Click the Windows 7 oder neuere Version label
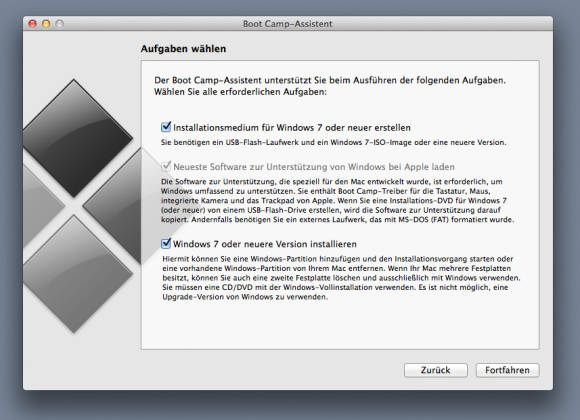This screenshot has width=580, height=420. 265,244
